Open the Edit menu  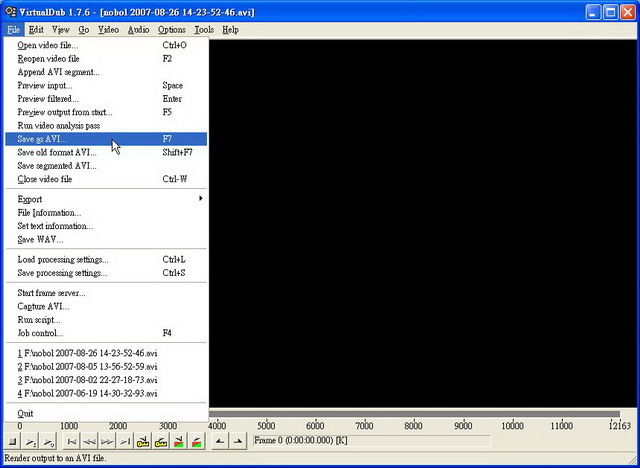36,30
